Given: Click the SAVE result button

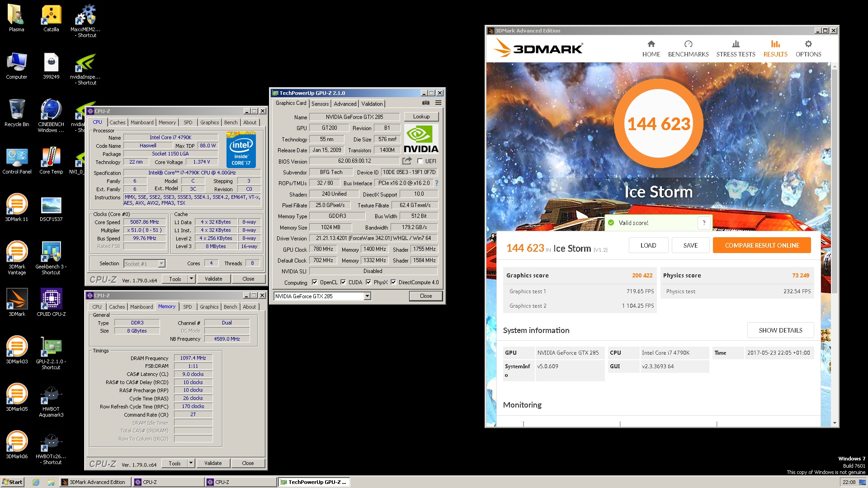Looking at the screenshot, I should [x=690, y=245].
